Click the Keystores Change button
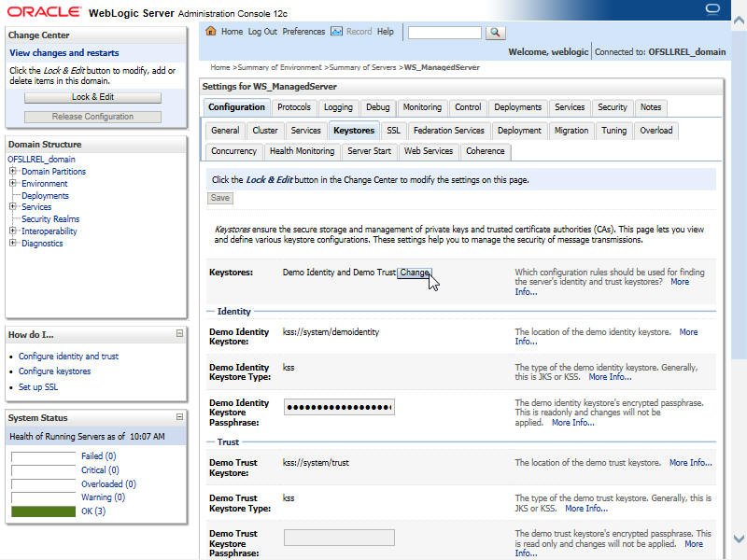Screen dimensions: 747x560 click(x=415, y=273)
